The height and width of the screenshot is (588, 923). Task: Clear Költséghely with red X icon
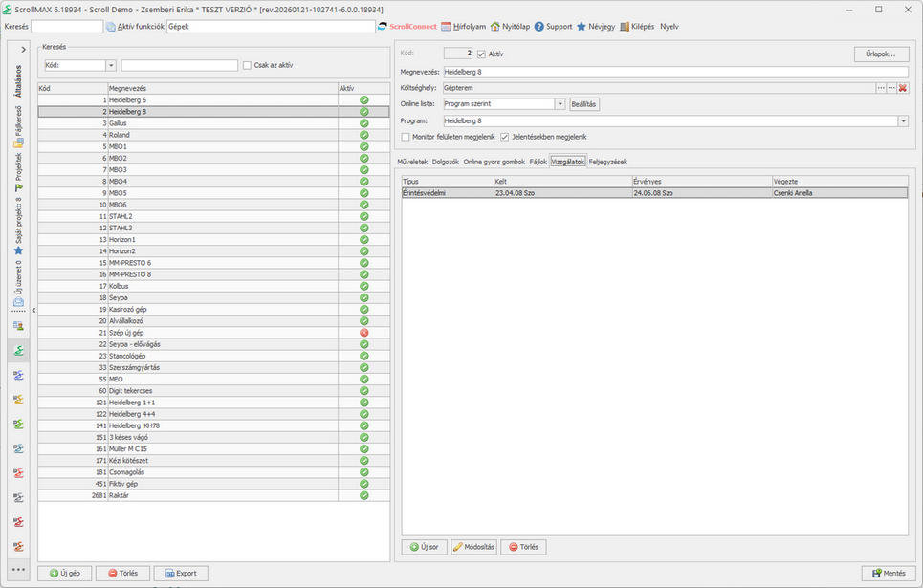[902, 88]
